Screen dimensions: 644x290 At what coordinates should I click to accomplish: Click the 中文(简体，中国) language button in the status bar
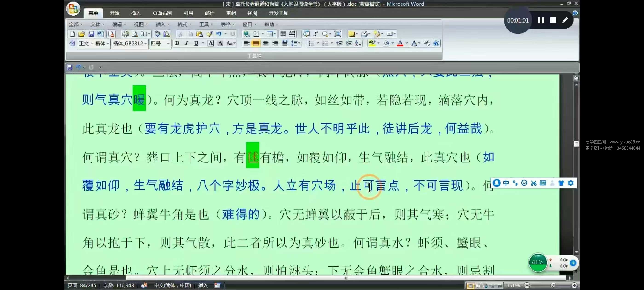tap(172, 285)
